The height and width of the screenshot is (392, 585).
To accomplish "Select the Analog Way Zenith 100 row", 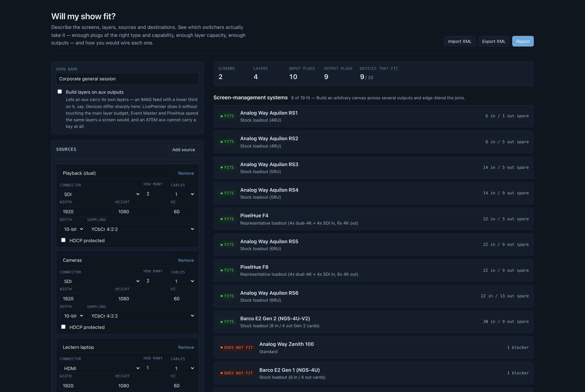I will (x=374, y=347).
